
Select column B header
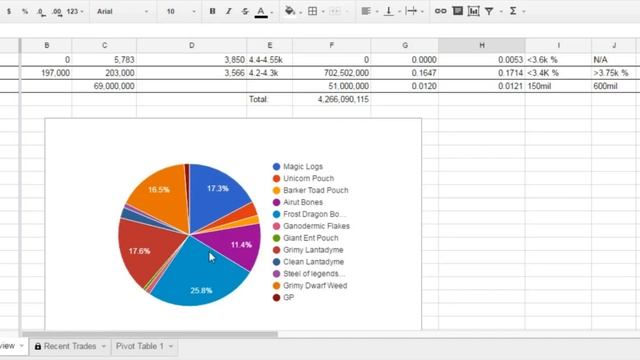47,45
